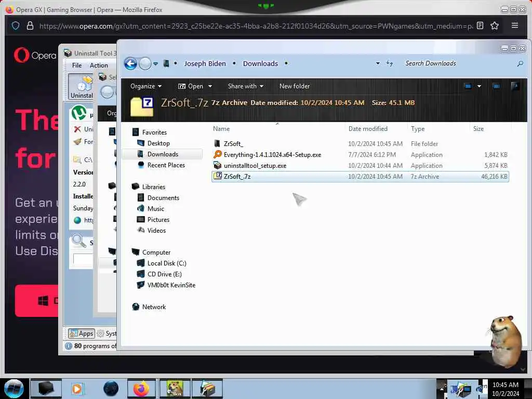
Task: Click Network in the navigation pane
Action: point(154,307)
